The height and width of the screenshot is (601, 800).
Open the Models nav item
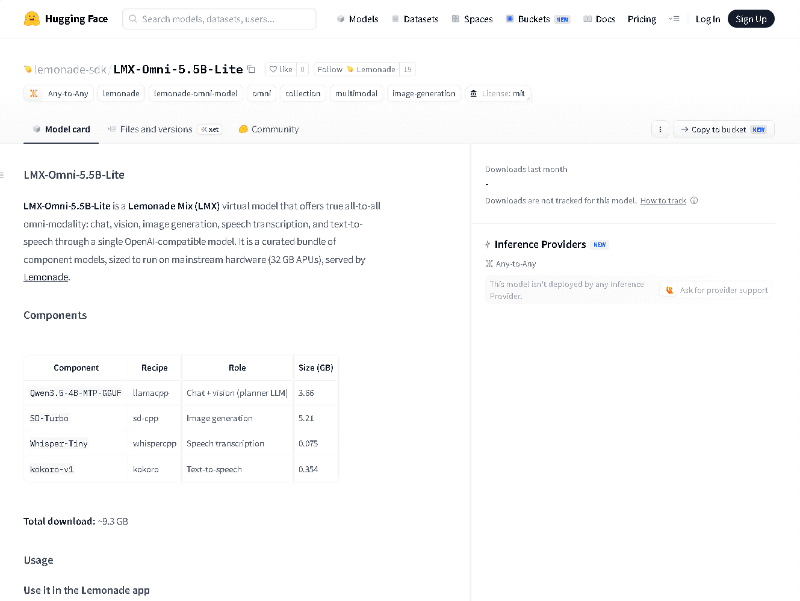358,19
